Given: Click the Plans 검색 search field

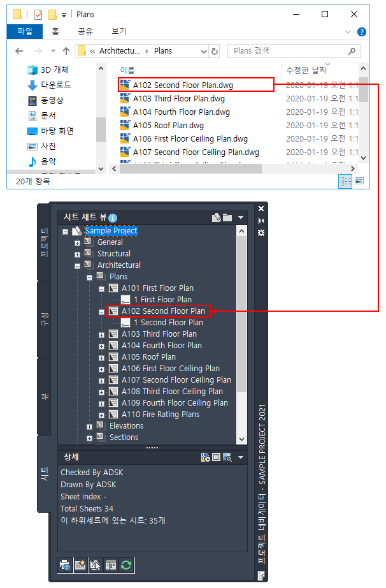Looking at the screenshot, I should click(x=294, y=51).
